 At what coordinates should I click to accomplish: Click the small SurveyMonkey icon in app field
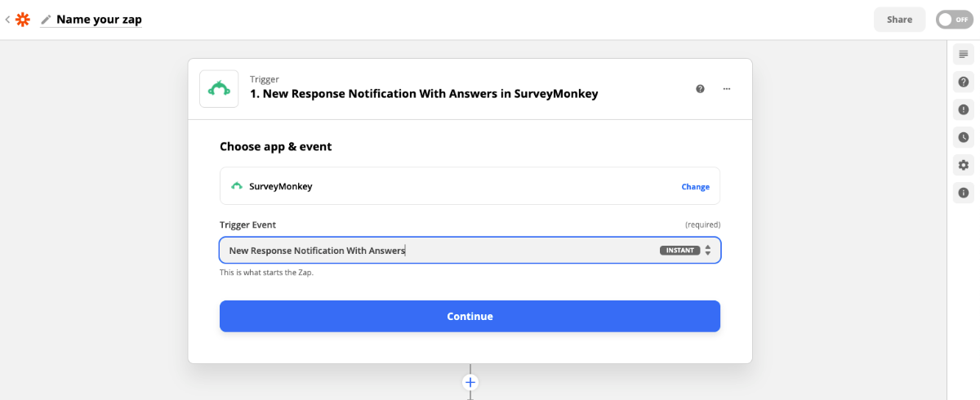(237, 186)
